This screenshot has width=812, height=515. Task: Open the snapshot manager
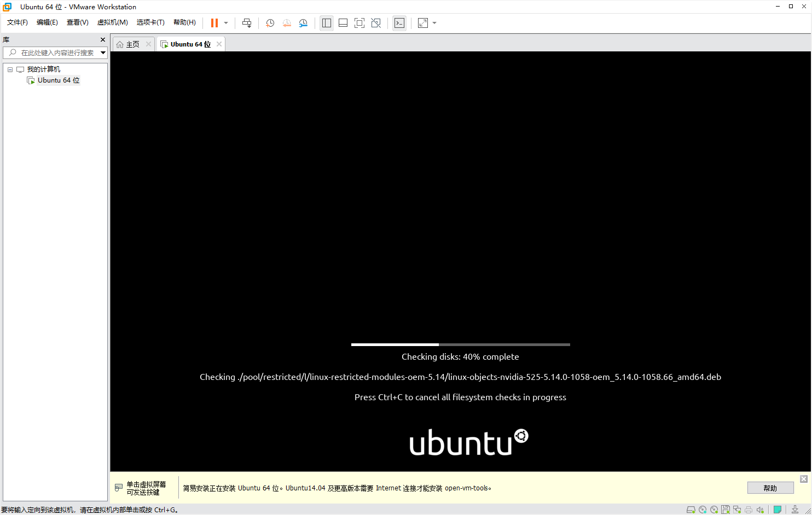[x=303, y=23]
